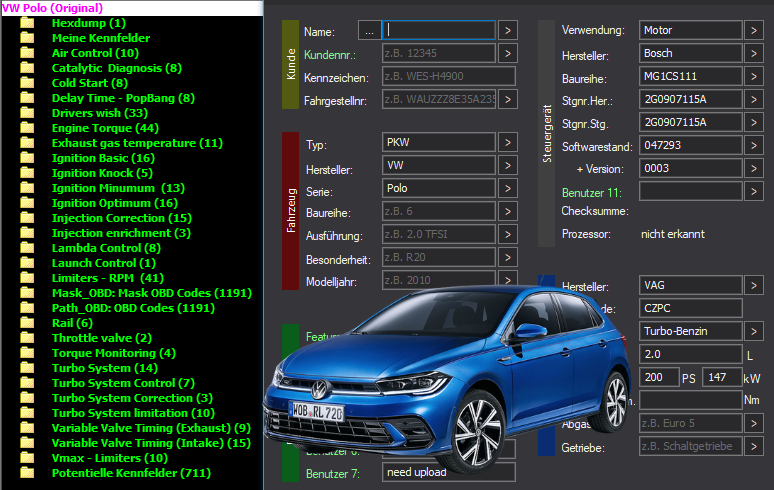Expand the Baureihe MG1CS111 arrow button
The image size is (774, 490).
tap(754, 76)
